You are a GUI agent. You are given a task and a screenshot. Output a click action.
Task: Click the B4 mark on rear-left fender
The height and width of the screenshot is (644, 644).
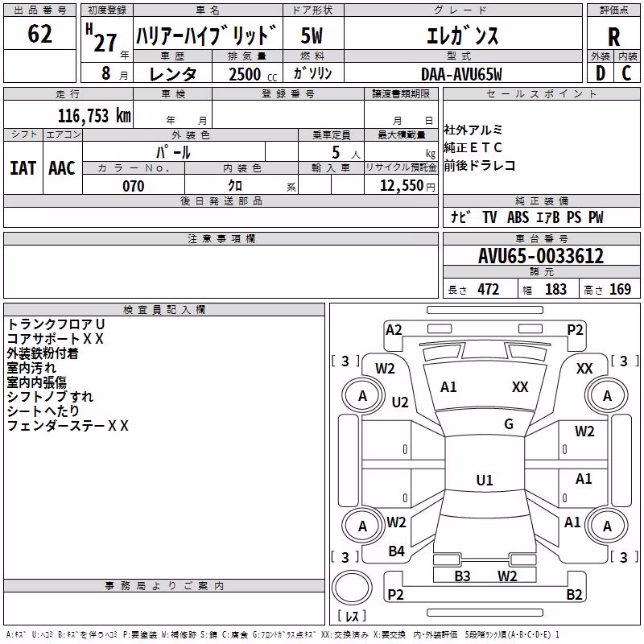click(396, 551)
